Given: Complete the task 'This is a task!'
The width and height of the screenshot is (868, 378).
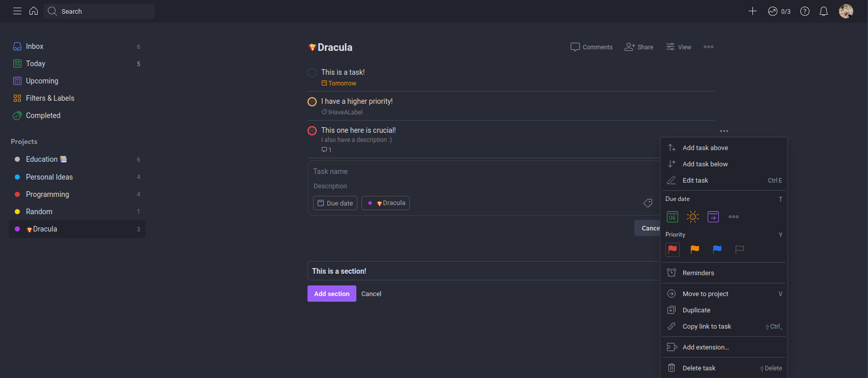Looking at the screenshot, I should 312,72.
